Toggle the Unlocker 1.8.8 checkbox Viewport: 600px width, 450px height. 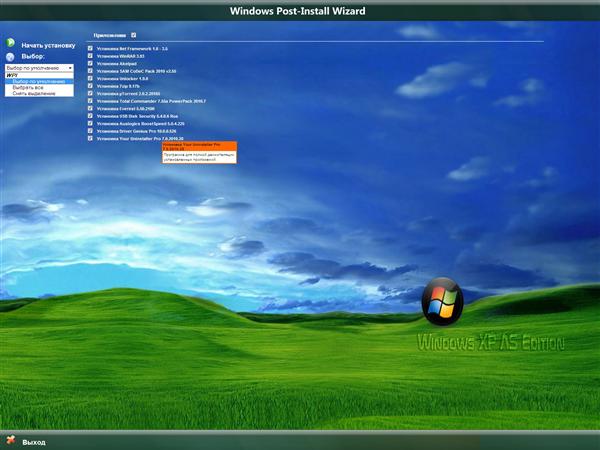pos(90,78)
